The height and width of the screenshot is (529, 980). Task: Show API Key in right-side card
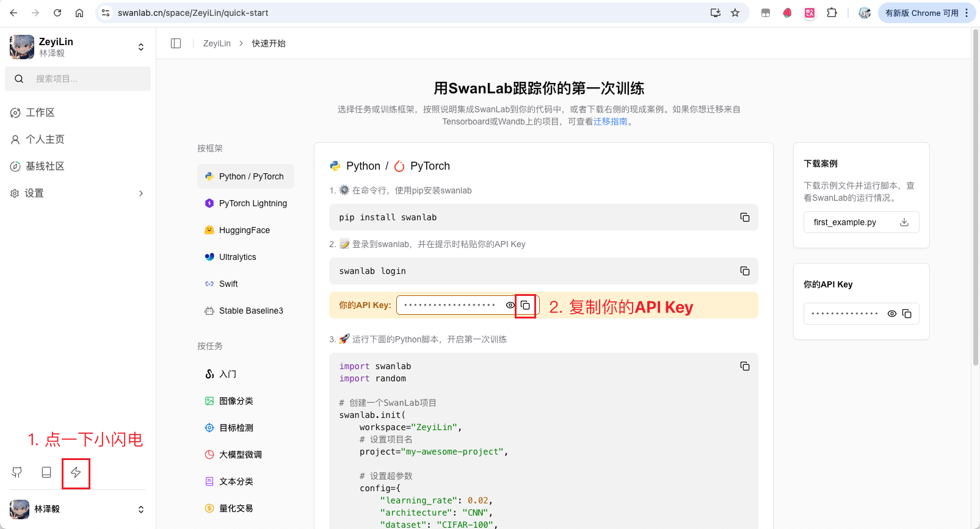[x=892, y=314]
